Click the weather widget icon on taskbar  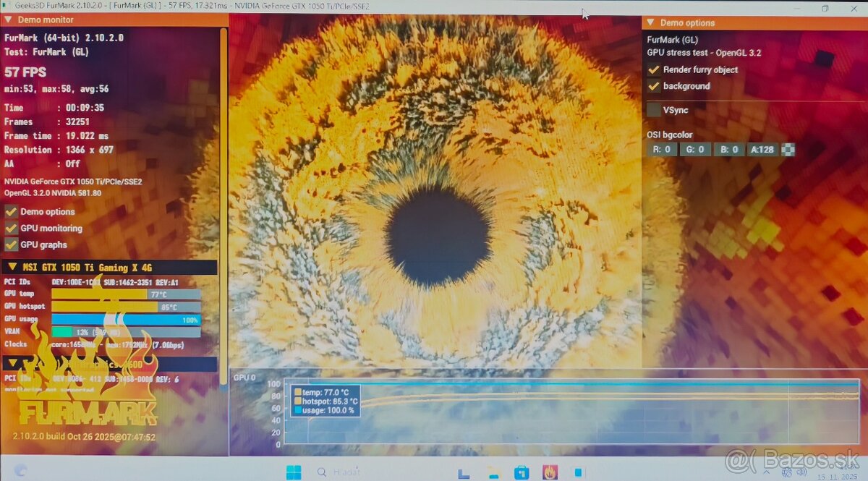click(20, 470)
